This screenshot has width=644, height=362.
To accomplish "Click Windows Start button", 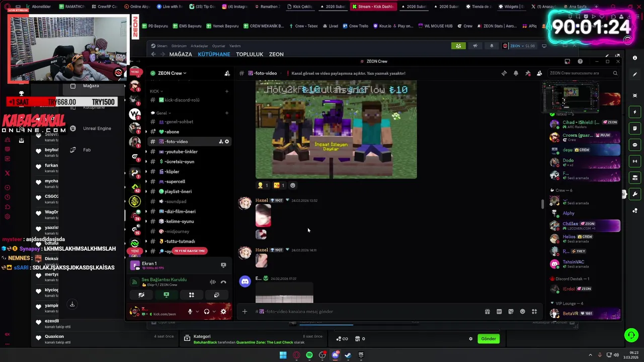I will pos(283,355).
